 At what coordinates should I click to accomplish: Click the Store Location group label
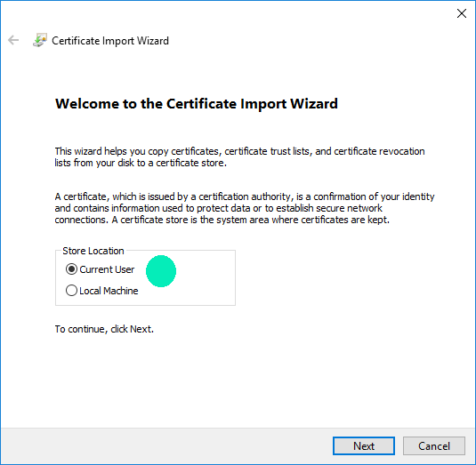93,251
